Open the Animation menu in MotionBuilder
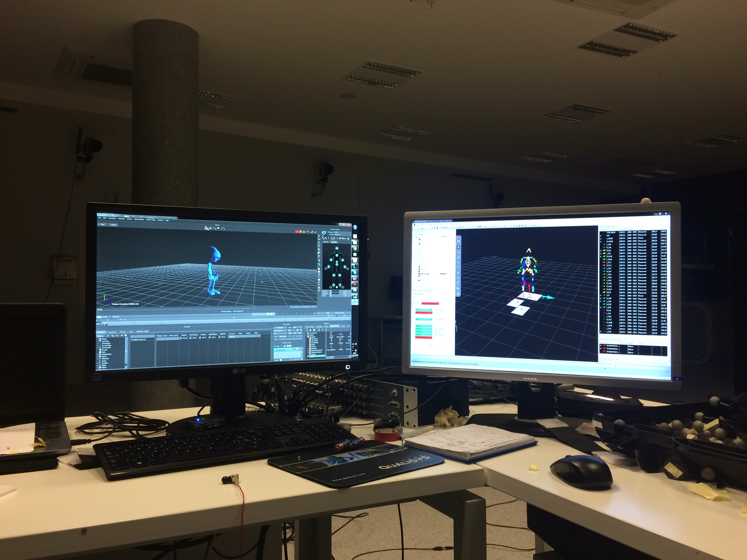 [x=112, y=218]
